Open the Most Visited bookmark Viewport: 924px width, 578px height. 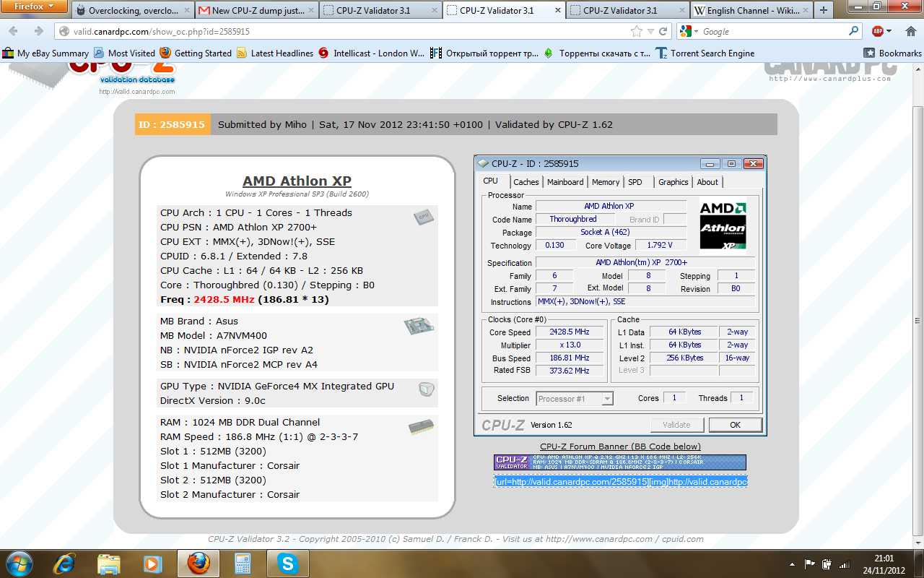tap(124, 53)
